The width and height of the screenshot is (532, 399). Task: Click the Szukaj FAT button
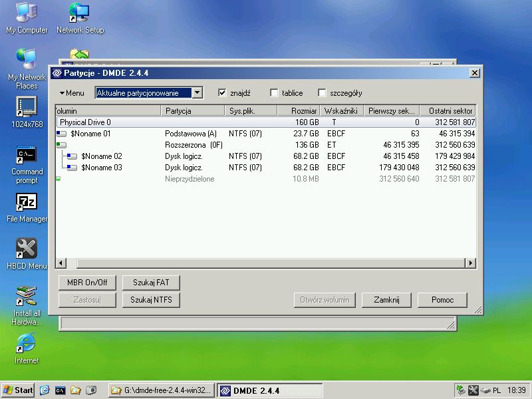pos(151,283)
